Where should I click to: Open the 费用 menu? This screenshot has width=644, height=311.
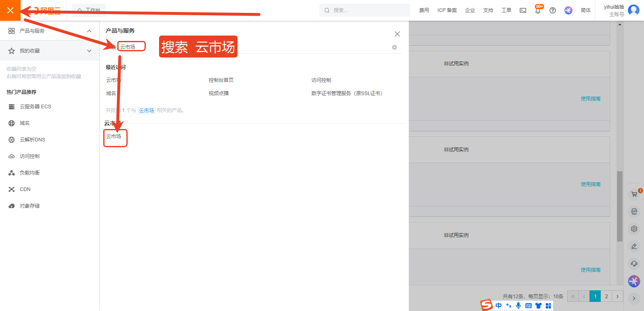[424, 10]
